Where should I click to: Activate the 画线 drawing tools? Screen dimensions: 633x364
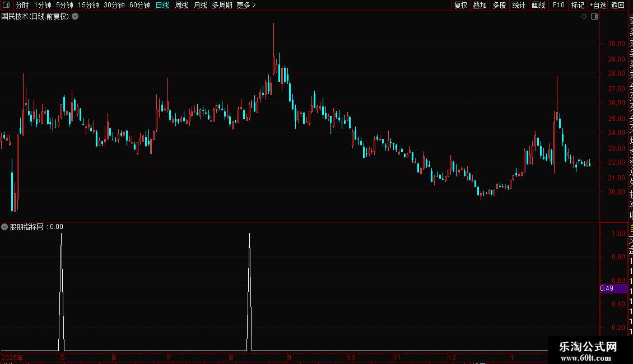click(538, 5)
